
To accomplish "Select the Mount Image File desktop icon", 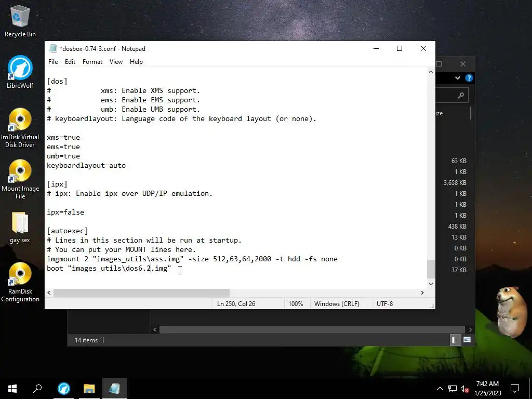I will (20, 179).
